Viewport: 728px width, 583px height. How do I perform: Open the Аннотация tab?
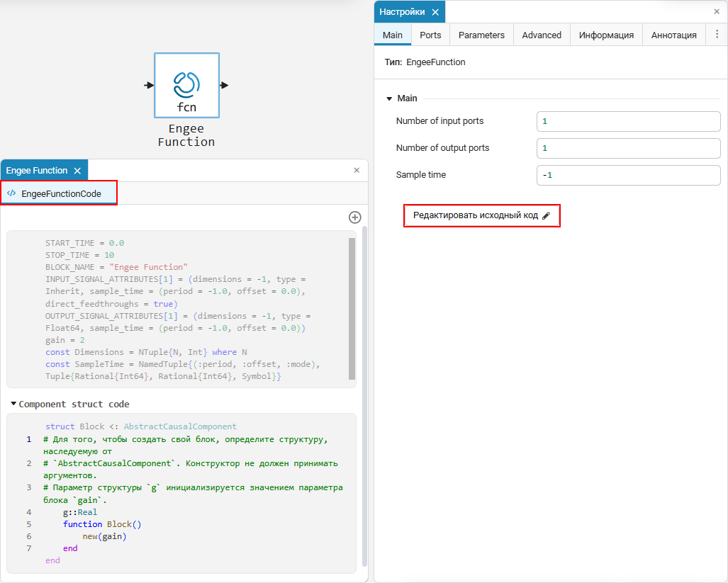click(673, 35)
